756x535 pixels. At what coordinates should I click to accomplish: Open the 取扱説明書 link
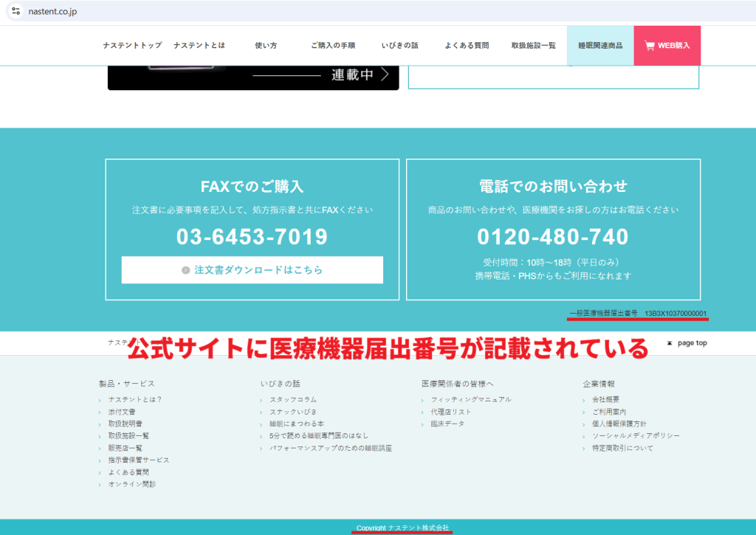[x=126, y=424]
